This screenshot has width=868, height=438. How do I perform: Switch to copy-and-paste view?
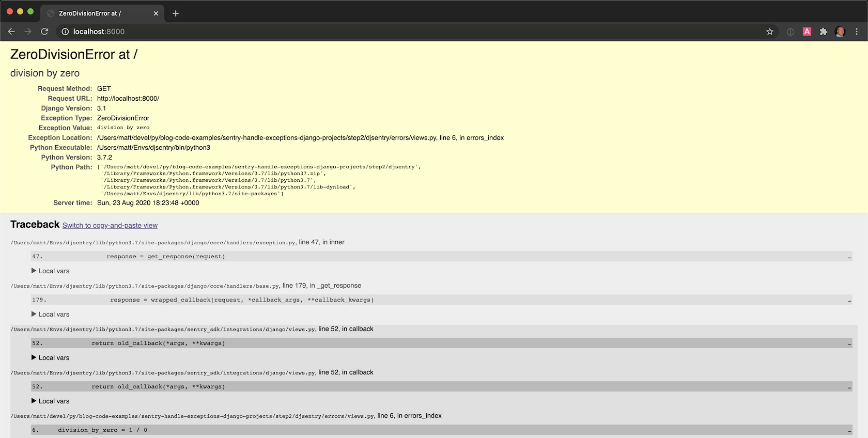[x=110, y=226]
